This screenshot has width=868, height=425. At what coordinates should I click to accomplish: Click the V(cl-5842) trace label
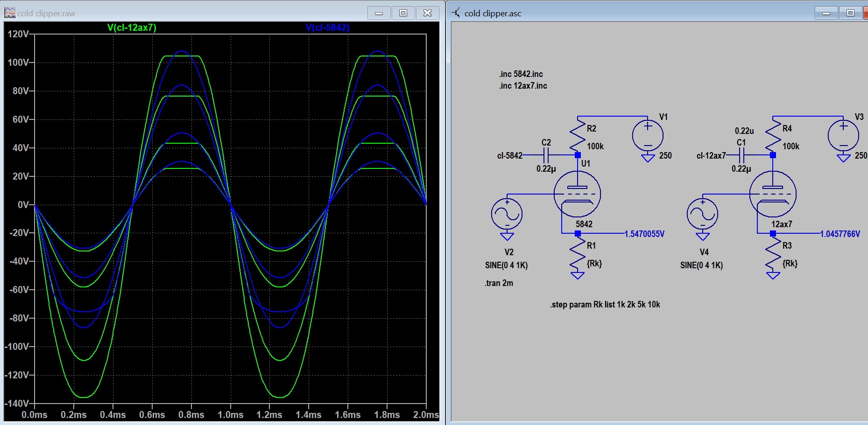pyautogui.click(x=327, y=28)
